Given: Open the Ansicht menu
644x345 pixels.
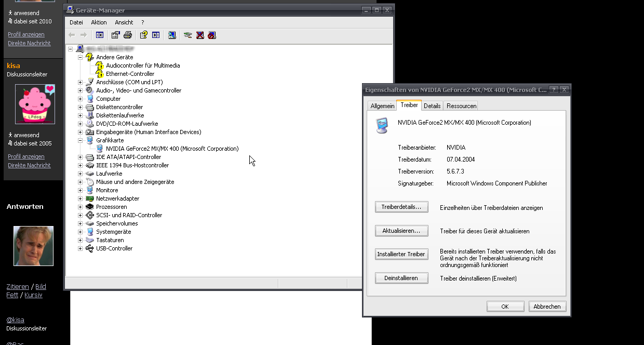Looking at the screenshot, I should [x=124, y=22].
